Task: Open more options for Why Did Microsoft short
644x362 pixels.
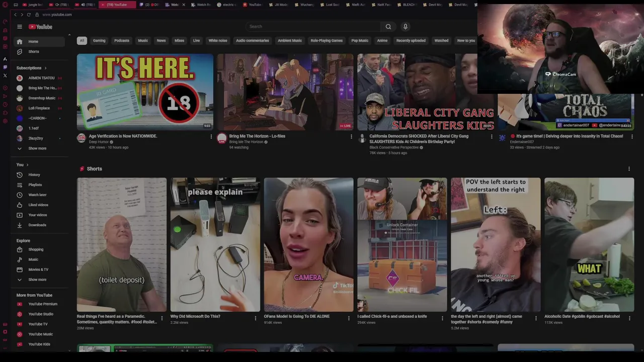Action: coord(255,318)
